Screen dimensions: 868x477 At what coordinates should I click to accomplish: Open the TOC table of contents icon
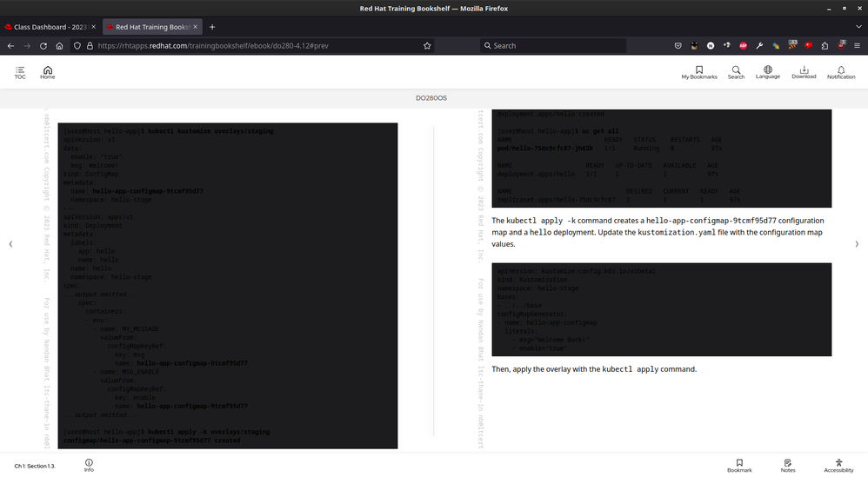tap(20, 72)
